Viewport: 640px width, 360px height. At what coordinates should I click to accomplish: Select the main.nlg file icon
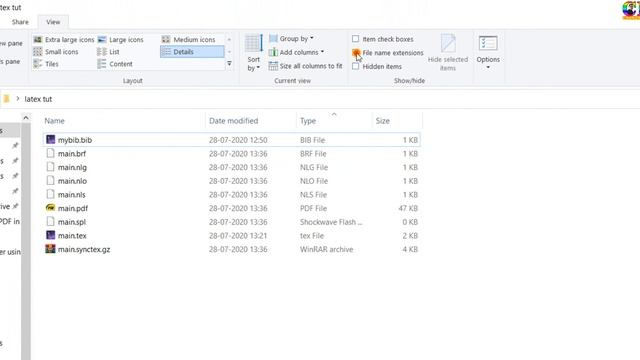click(50, 167)
